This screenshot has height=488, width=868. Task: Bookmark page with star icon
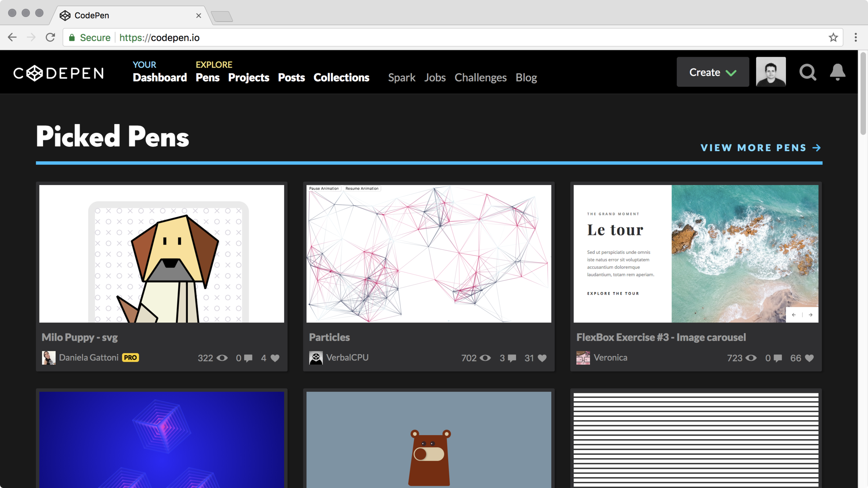(x=833, y=38)
